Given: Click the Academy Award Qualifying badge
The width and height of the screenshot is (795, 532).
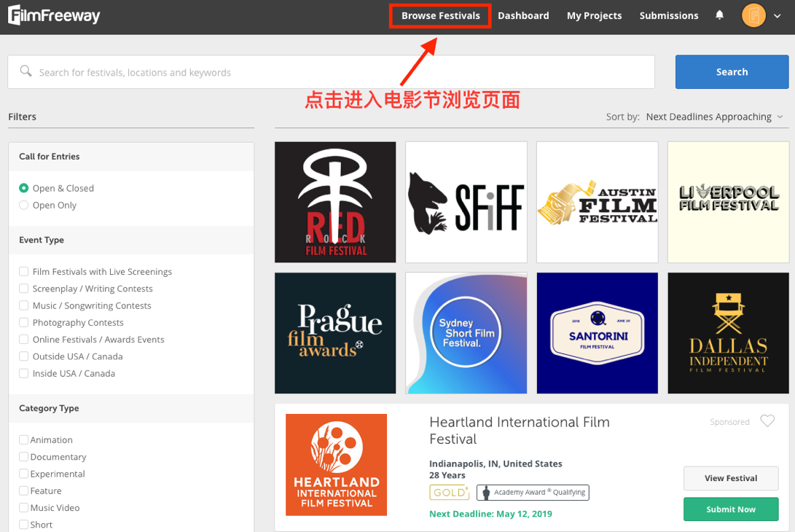Looking at the screenshot, I should coord(533,493).
